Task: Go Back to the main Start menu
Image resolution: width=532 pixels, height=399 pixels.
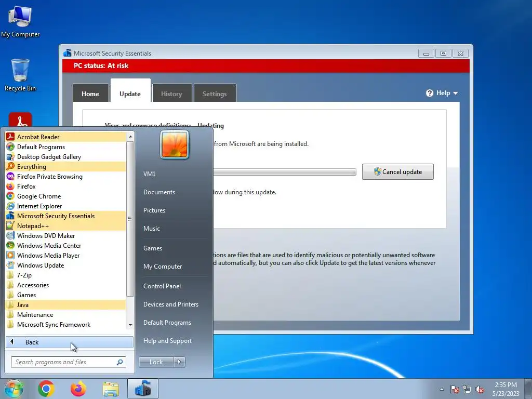Action: (70, 342)
